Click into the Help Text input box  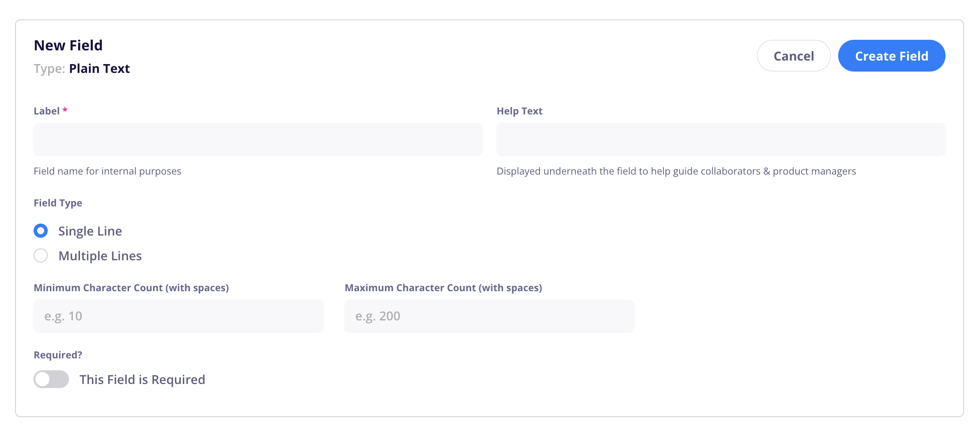pos(721,139)
